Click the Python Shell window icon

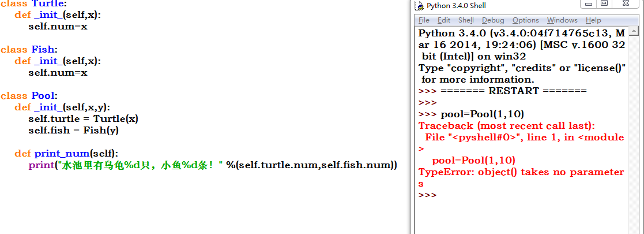[419, 6]
